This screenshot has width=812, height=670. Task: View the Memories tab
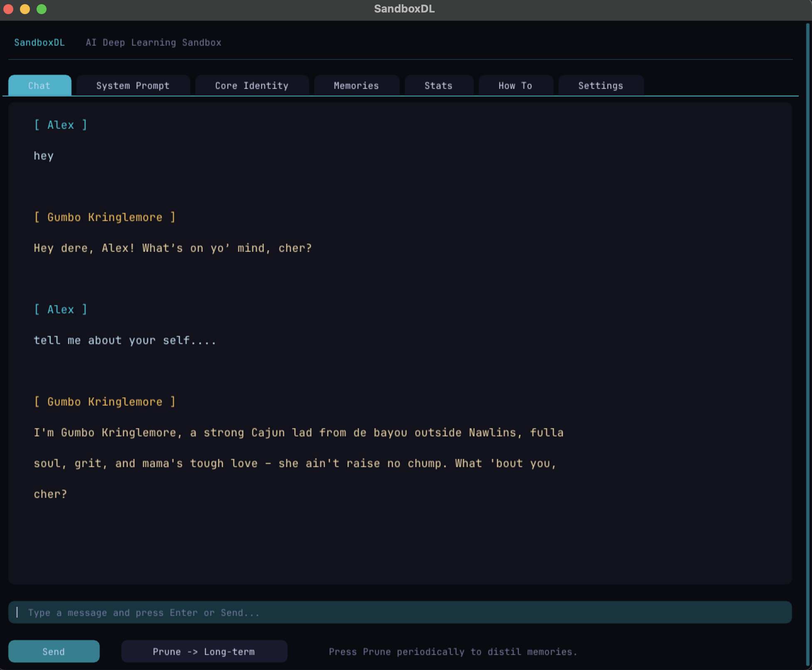pyautogui.click(x=356, y=86)
